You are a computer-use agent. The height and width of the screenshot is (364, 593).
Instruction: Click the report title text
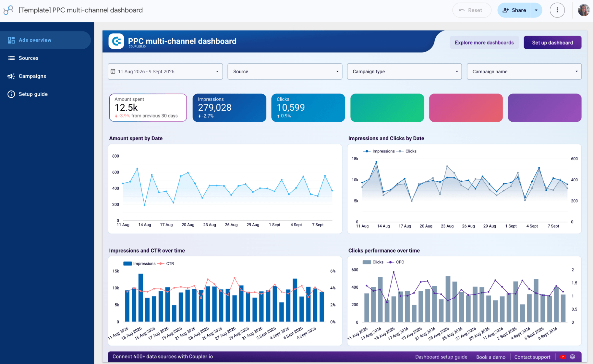(81, 10)
